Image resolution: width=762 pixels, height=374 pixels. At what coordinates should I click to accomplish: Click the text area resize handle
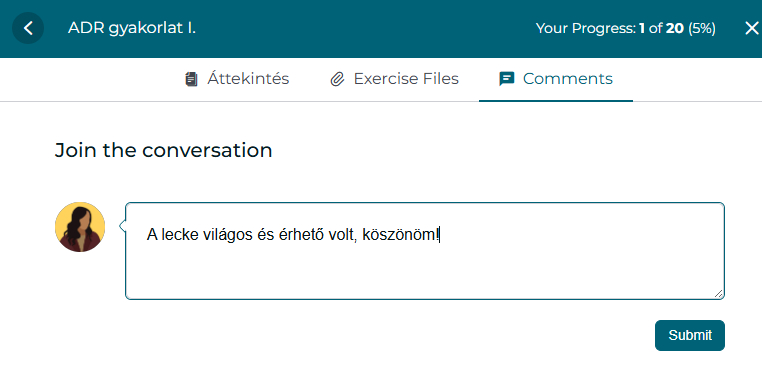[x=718, y=293]
